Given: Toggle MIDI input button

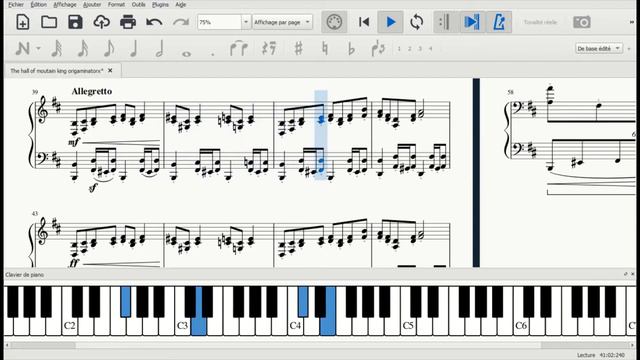Looking at the screenshot, I should click(334, 22).
